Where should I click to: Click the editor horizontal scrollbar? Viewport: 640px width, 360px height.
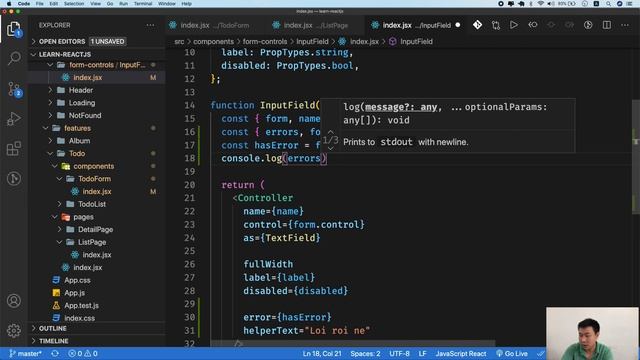pyautogui.click(x=353, y=343)
